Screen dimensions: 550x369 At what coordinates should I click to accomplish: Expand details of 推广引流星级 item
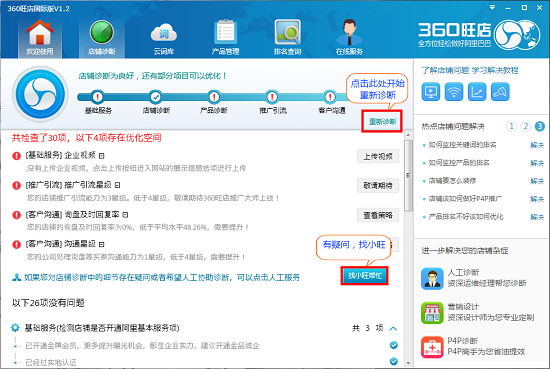(117, 185)
